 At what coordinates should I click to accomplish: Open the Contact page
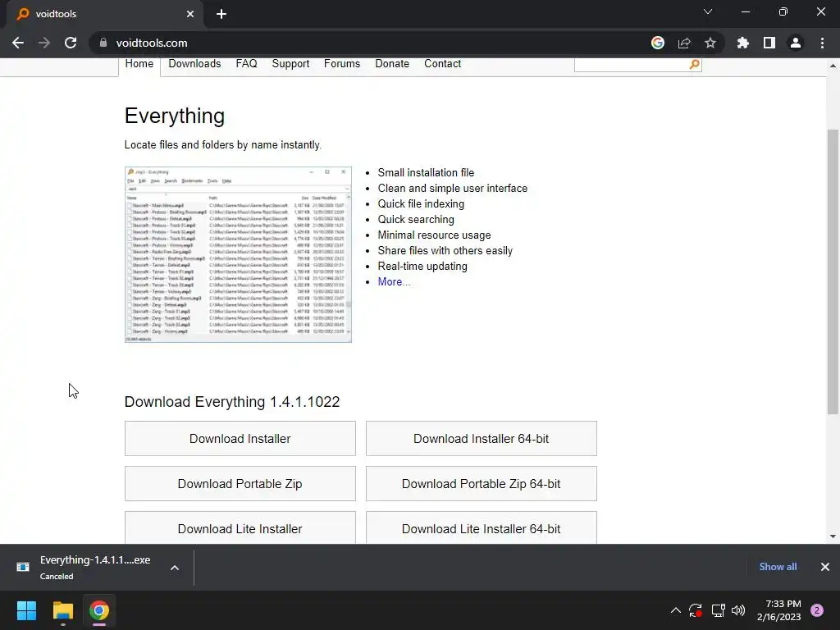pos(442,64)
